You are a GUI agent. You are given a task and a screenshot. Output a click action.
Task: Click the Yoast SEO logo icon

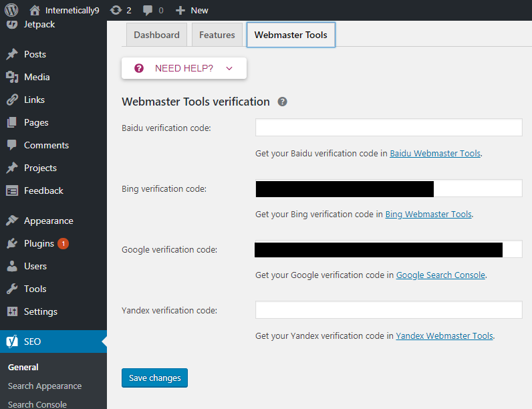pyautogui.click(x=12, y=342)
